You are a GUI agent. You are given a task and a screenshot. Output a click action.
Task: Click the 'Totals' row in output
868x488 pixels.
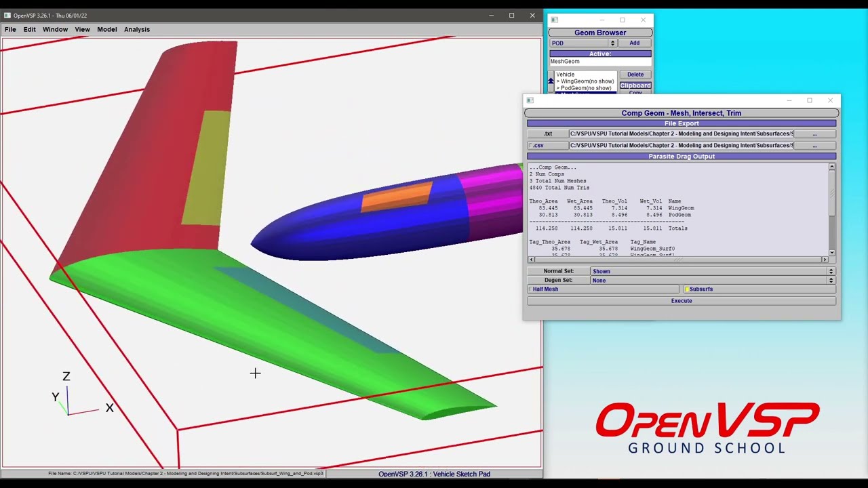click(612, 228)
